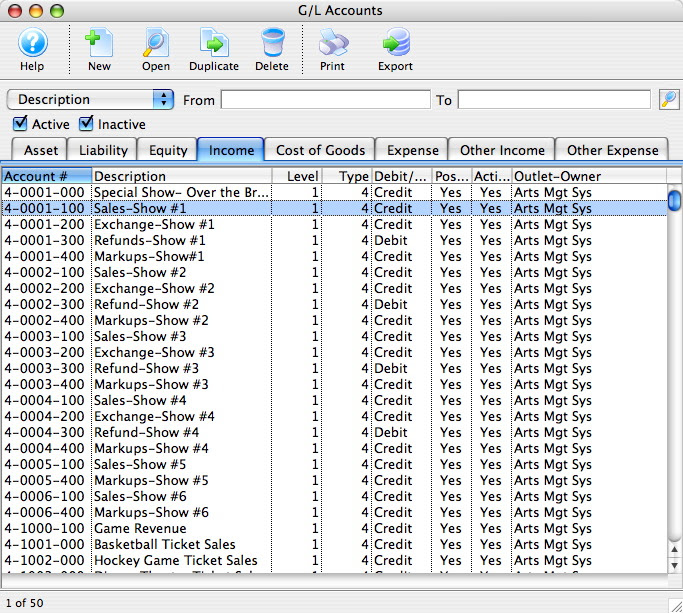Select the Sales-Show #1 row

334,208
